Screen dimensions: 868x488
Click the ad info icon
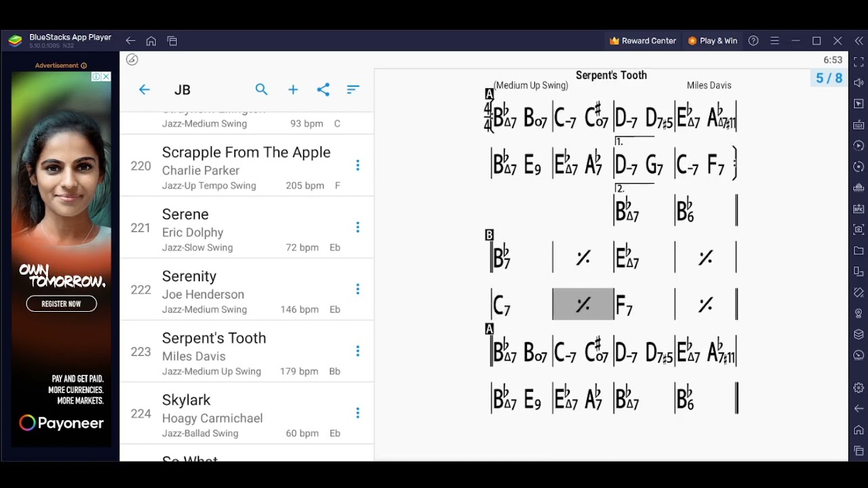(96, 77)
